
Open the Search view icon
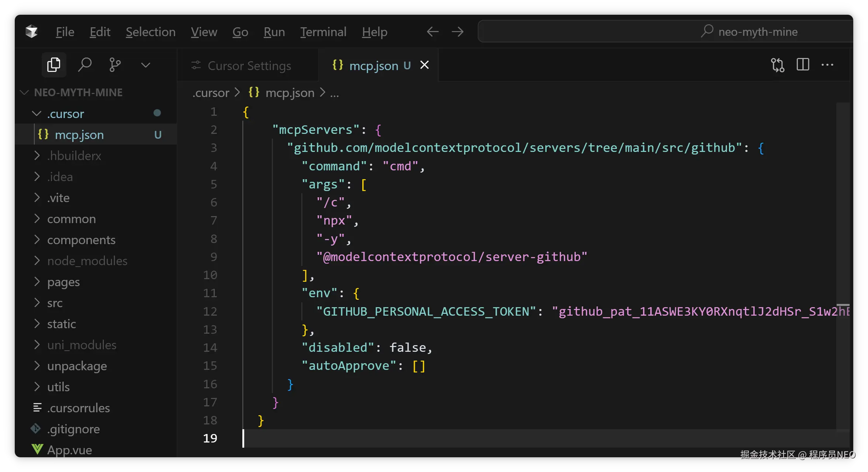[84, 65]
